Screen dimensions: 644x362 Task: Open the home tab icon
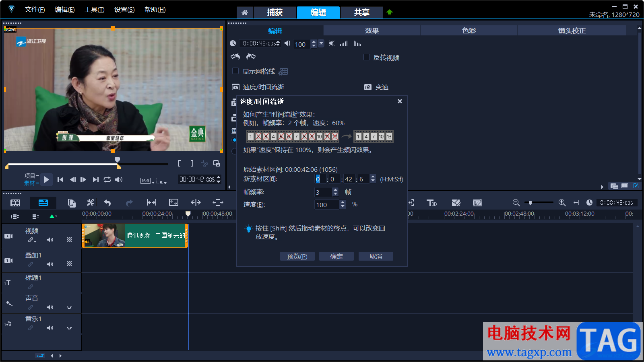(245, 12)
